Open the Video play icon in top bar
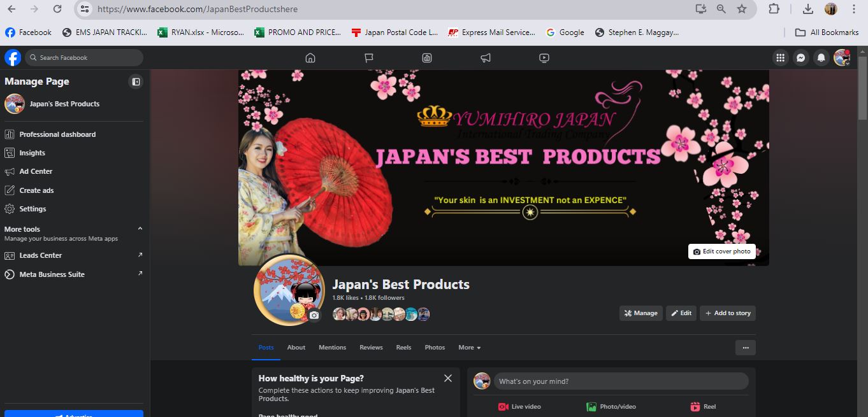Image resolution: width=868 pixels, height=417 pixels. pyautogui.click(x=544, y=58)
